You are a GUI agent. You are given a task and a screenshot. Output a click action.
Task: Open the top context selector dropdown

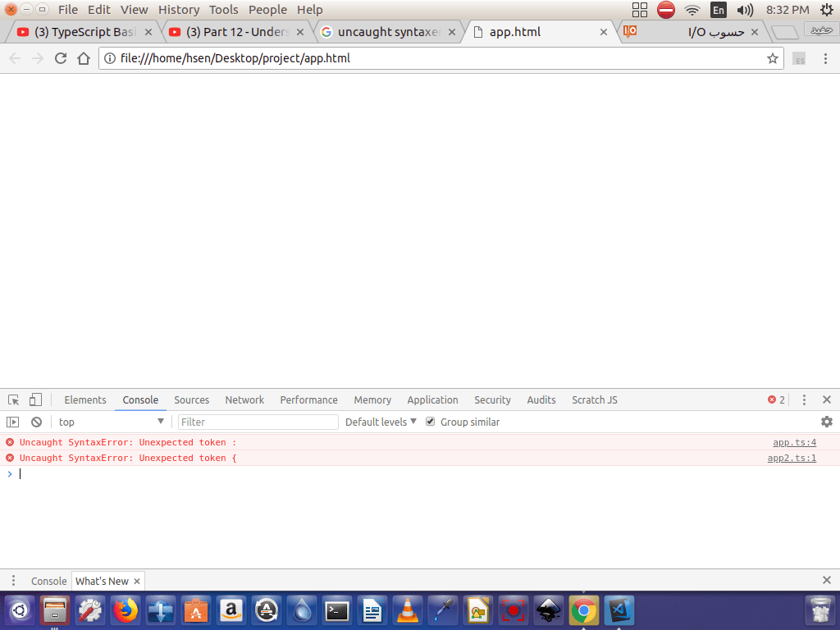[x=111, y=422]
